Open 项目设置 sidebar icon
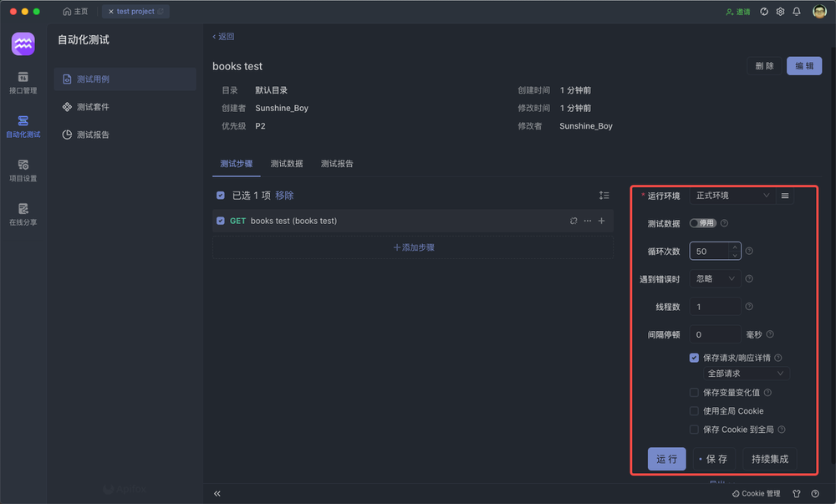This screenshot has height=504, width=836. pyautogui.click(x=23, y=170)
